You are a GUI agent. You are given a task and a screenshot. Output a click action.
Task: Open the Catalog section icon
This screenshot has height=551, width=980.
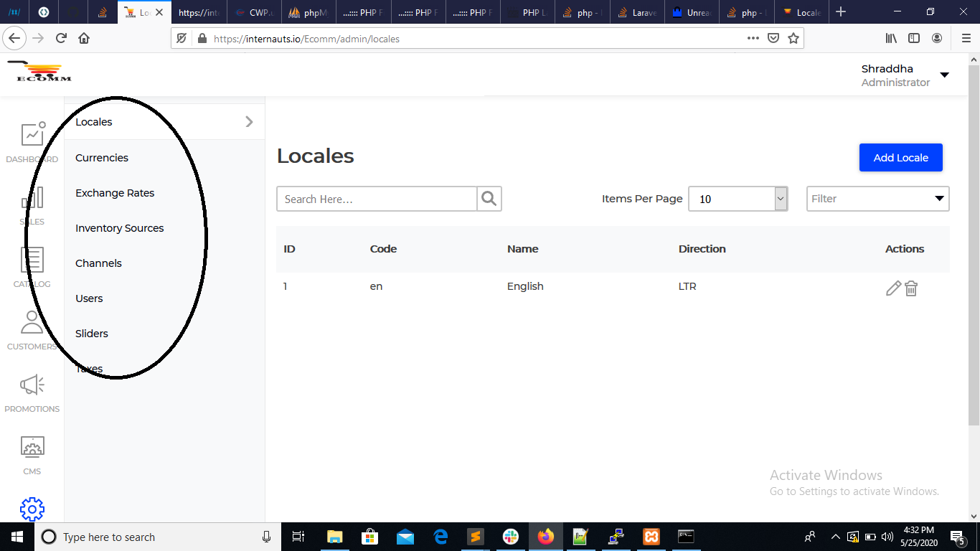coord(32,260)
